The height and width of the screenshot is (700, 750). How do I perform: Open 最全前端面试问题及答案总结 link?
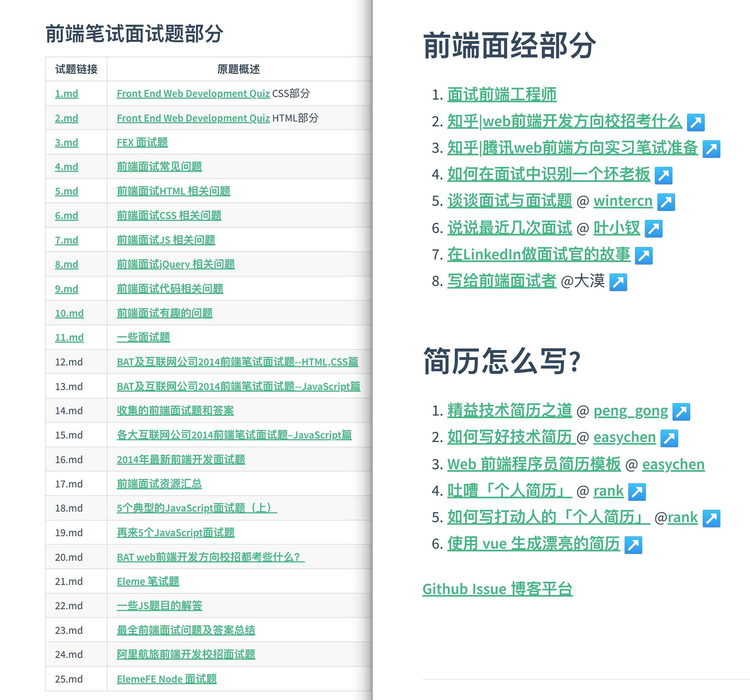[186, 630]
